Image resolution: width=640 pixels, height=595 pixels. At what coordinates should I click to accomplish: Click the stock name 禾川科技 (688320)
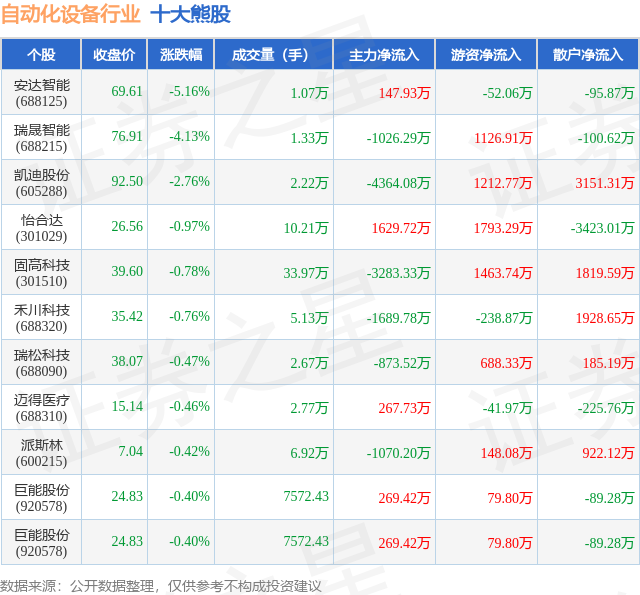[42, 317]
